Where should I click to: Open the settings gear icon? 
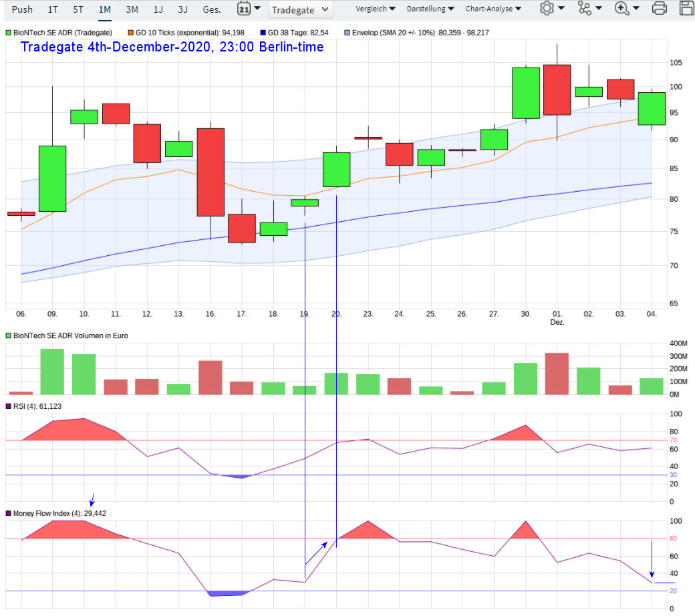[547, 8]
